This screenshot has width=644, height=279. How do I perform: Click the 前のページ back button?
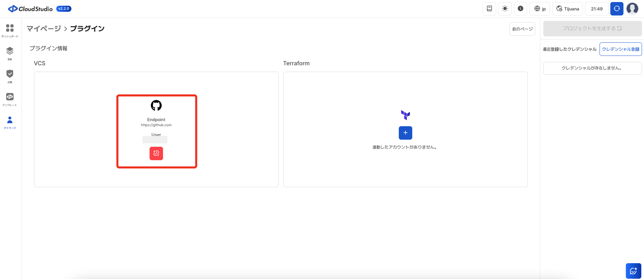coord(522,29)
